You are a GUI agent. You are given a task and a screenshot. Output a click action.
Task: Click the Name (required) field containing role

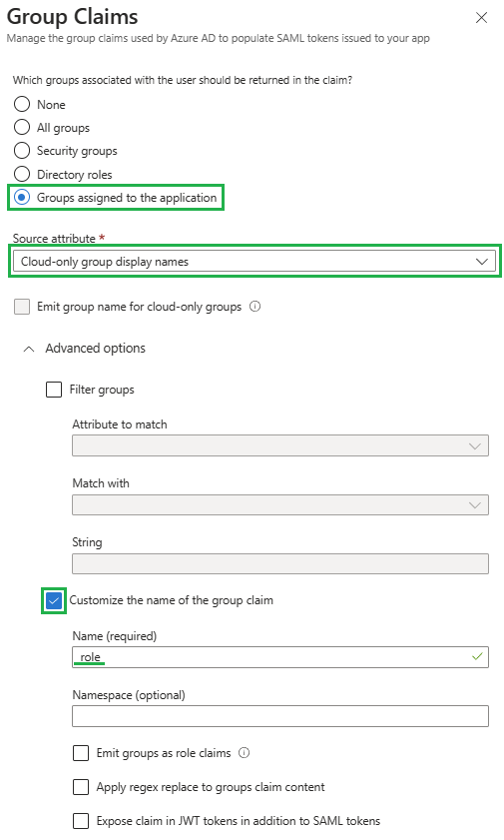pyautogui.click(x=280, y=657)
